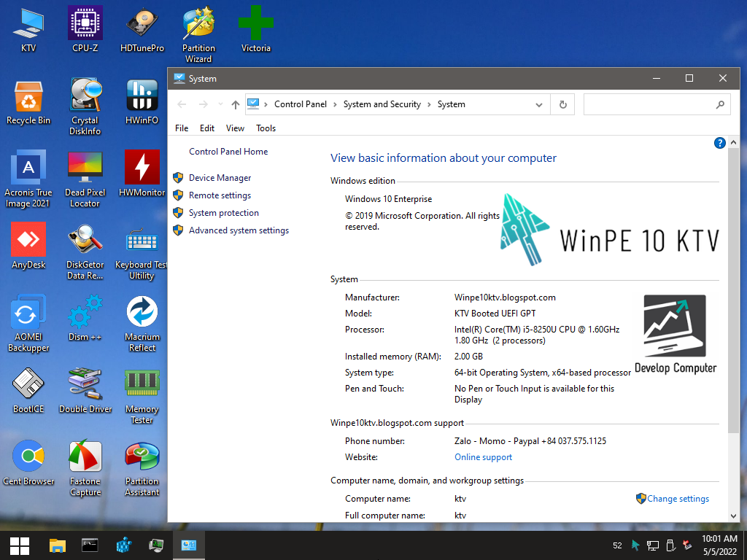Expand the chevron after Control Panel breadcrumb

[x=336, y=104]
